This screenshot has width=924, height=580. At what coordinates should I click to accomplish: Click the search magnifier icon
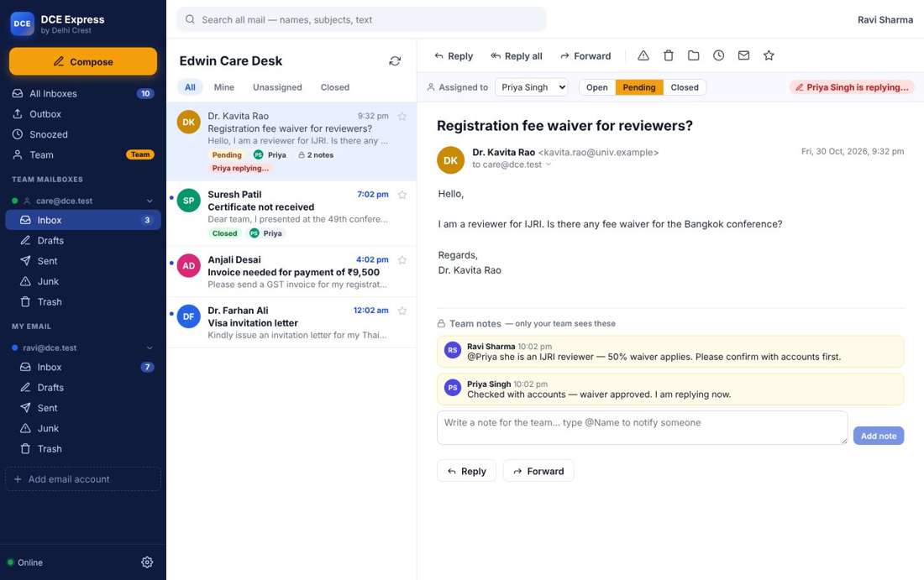(x=190, y=19)
